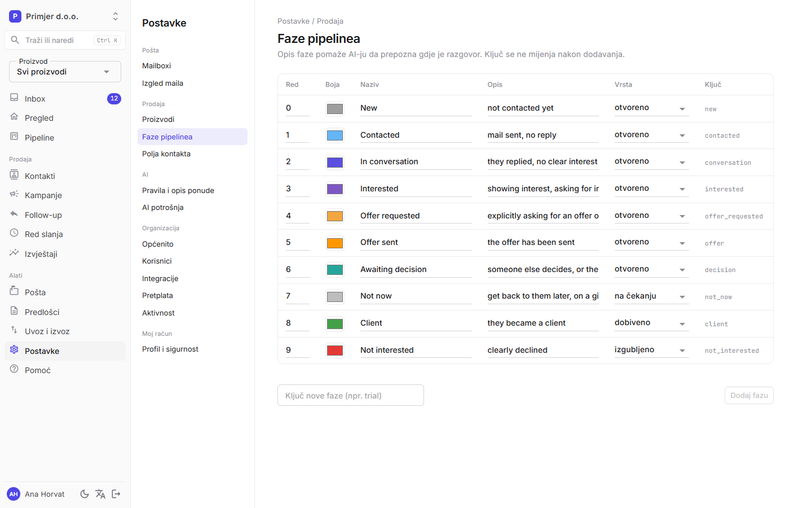Image resolution: width=812 pixels, height=508 pixels.
Task: Open Vrsta dropdown for Offer sent phase
Action: pos(651,242)
